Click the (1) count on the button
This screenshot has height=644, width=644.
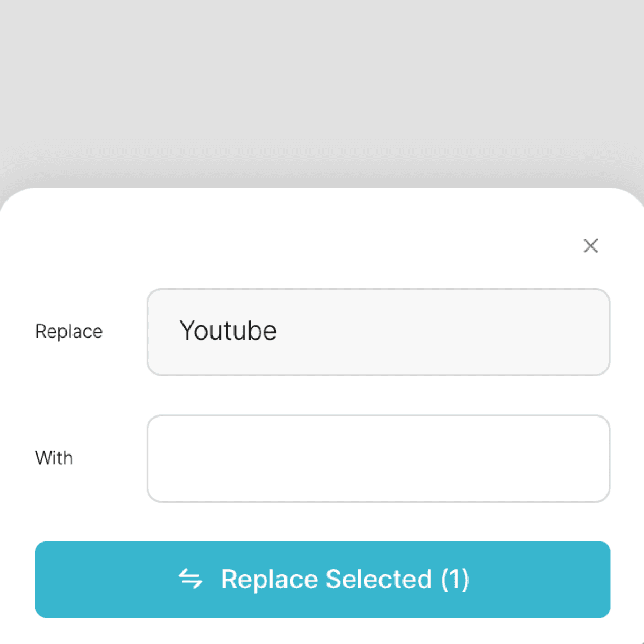click(x=455, y=579)
